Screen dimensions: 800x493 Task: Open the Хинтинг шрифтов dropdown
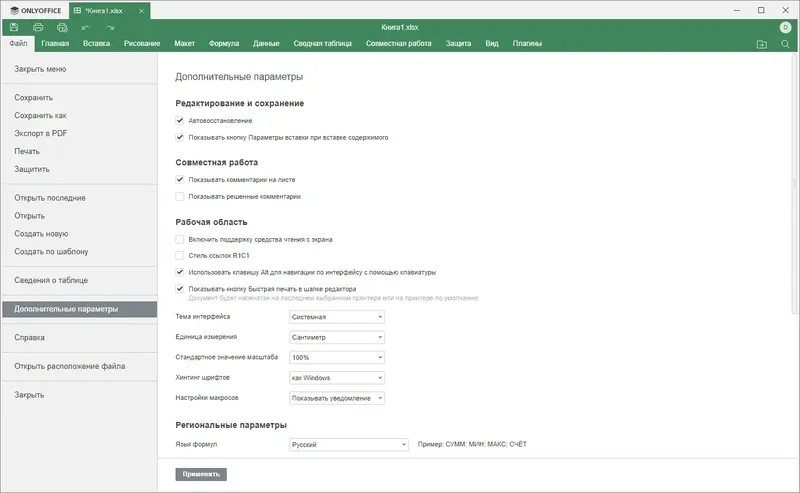tap(337, 378)
